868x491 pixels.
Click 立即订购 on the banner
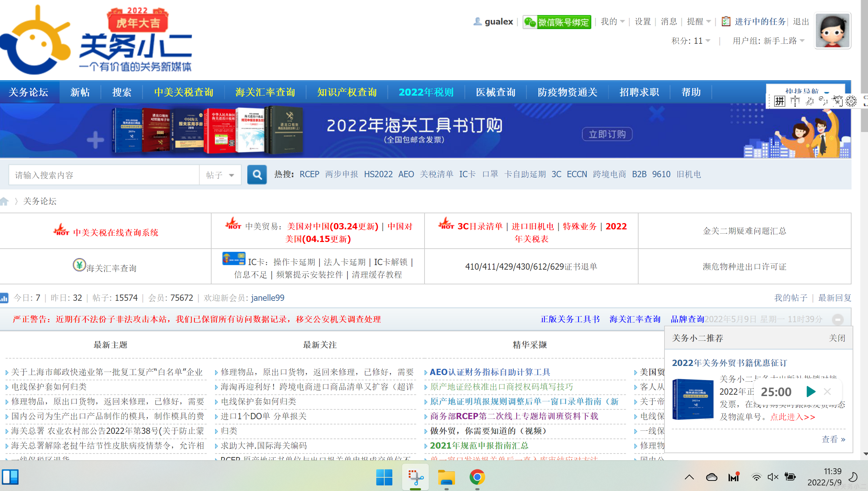607,134
